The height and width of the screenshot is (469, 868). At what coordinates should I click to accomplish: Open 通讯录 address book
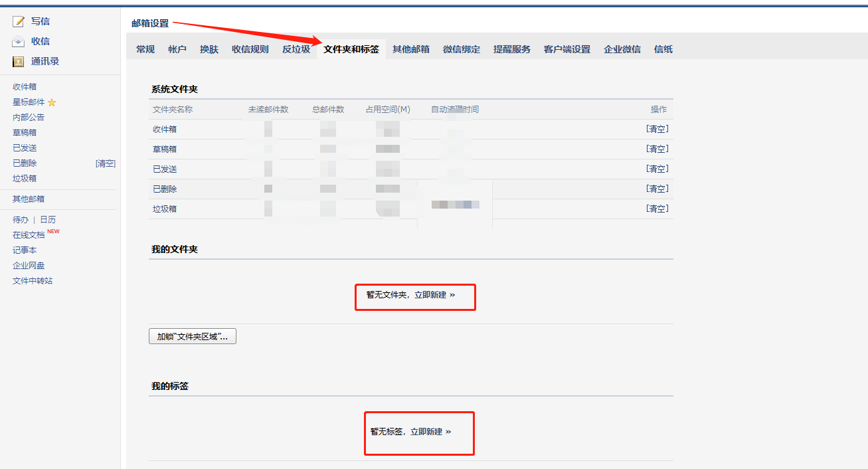click(45, 61)
